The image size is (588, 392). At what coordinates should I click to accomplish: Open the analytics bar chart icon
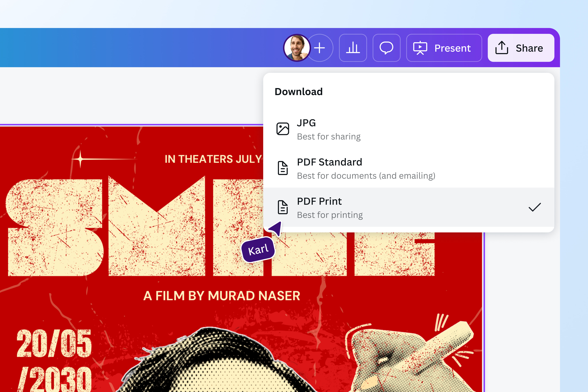coord(353,48)
